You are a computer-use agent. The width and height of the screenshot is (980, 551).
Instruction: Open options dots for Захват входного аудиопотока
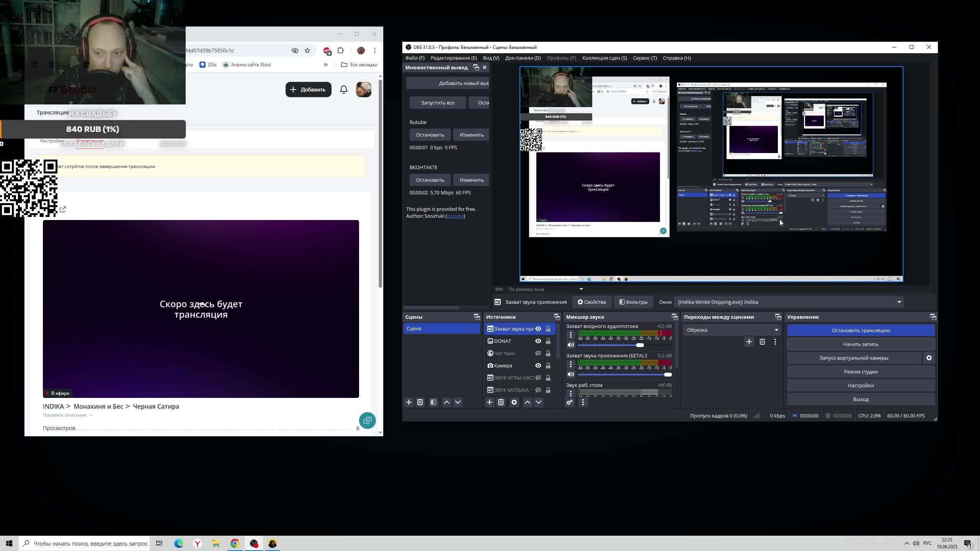point(571,335)
